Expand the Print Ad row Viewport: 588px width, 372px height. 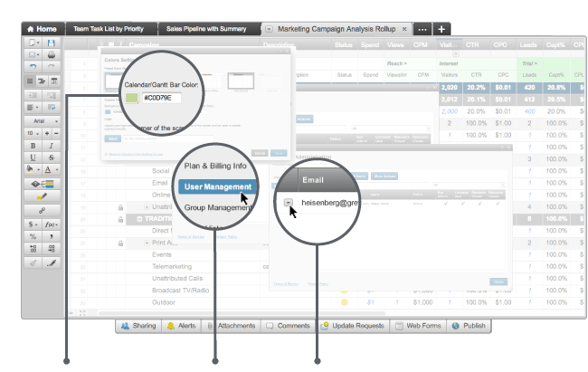click(147, 243)
